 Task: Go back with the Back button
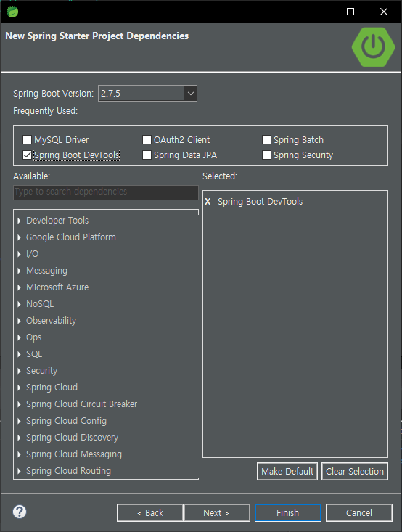coord(150,512)
